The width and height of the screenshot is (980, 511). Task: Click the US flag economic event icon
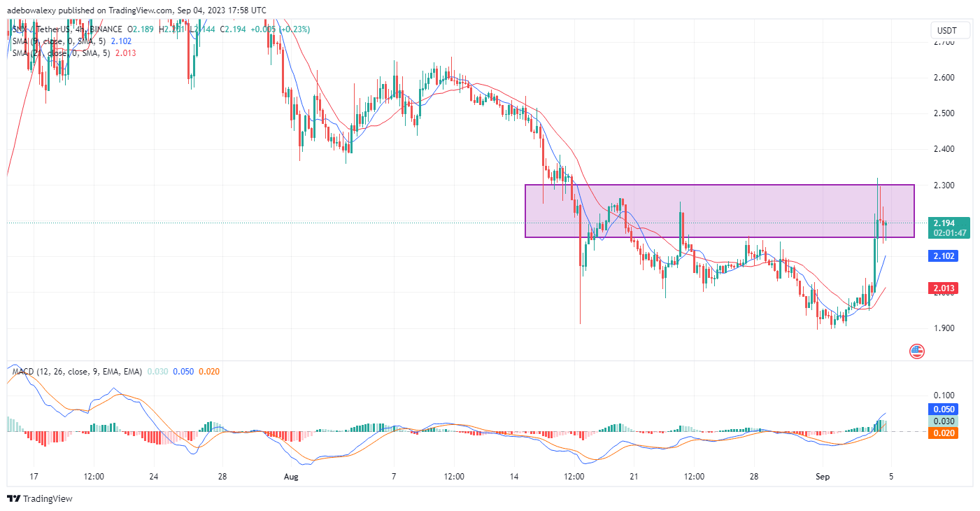point(916,351)
